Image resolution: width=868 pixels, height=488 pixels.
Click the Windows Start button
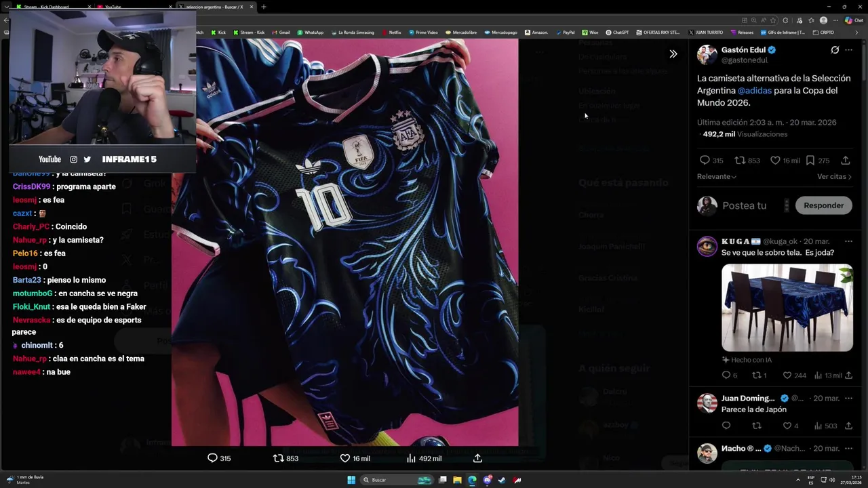(x=351, y=480)
